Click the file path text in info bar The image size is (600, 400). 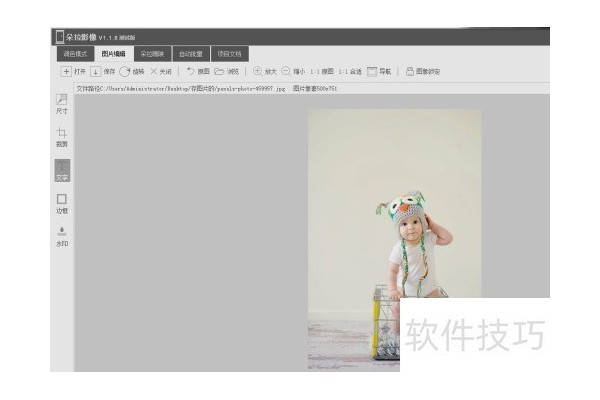tap(181, 88)
